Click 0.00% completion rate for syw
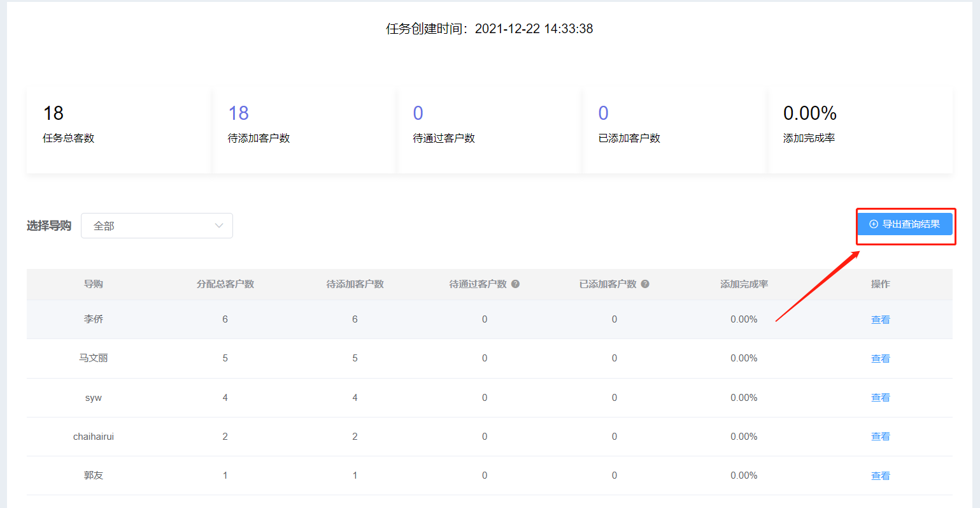Screen dimensions: 980x508 click(x=744, y=398)
